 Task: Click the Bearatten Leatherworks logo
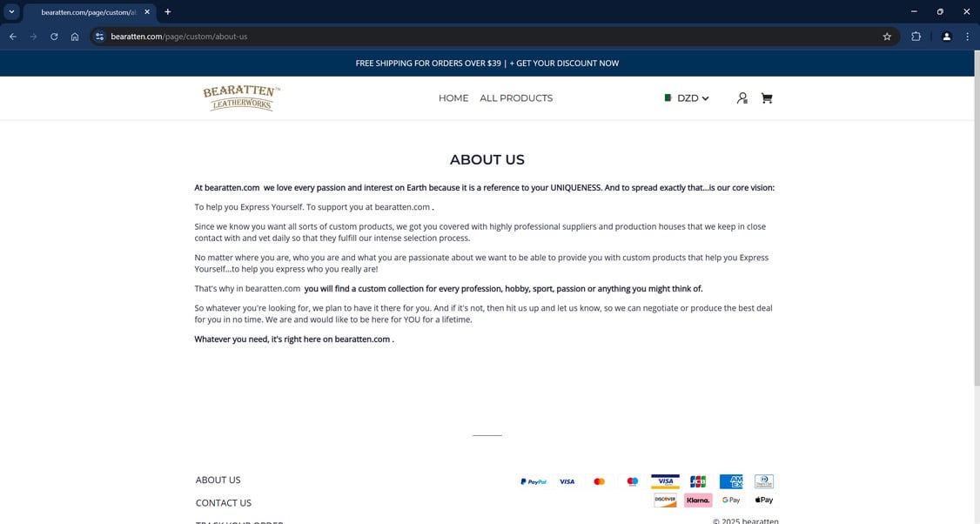click(242, 98)
